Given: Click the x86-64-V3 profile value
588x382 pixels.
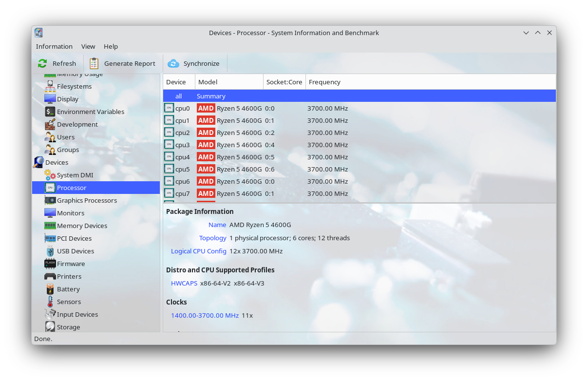Looking at the screenshot, I should coord(249,283).
